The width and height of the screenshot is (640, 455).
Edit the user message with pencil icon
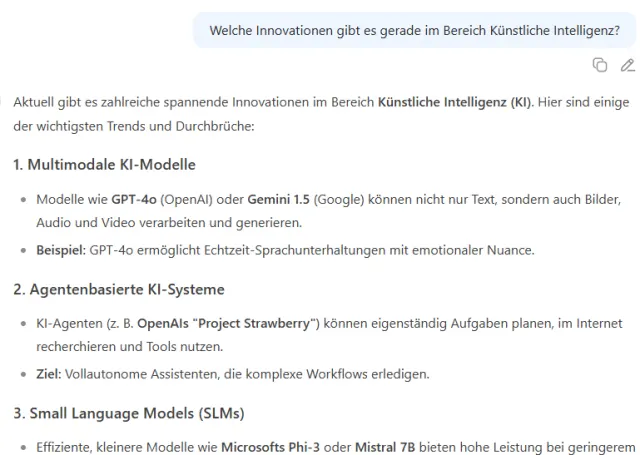(627, 65)
